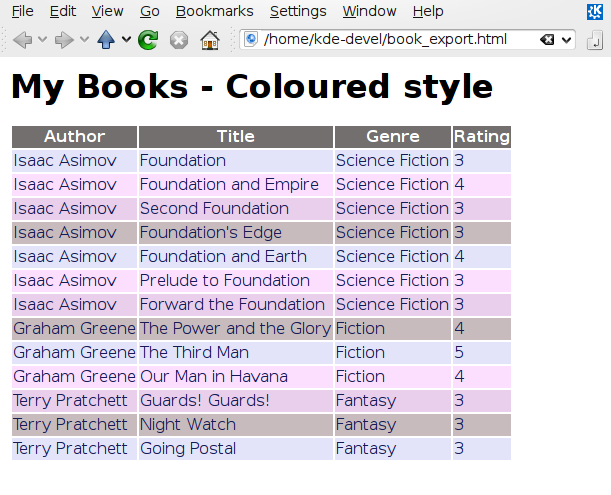Open the Back history dropdown arrow
The image size is (611, 495).
pyautogui.click(x=42, y=40)
